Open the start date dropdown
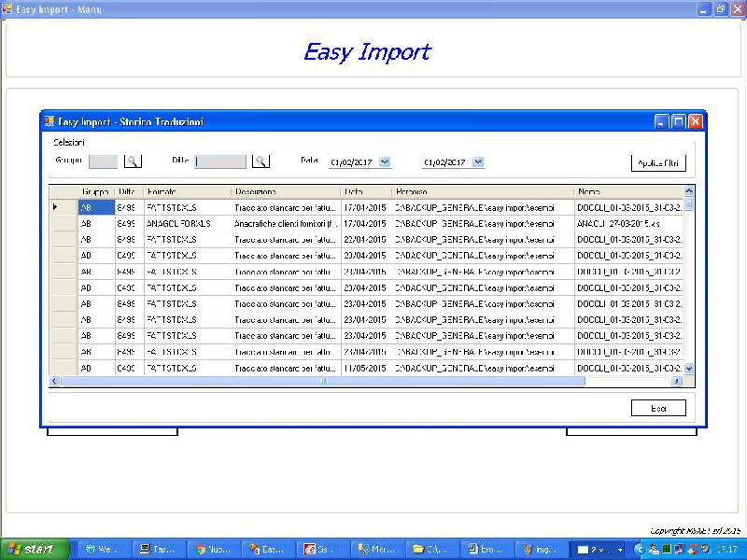Screen dimensions: 747x560 coord(386,162)
